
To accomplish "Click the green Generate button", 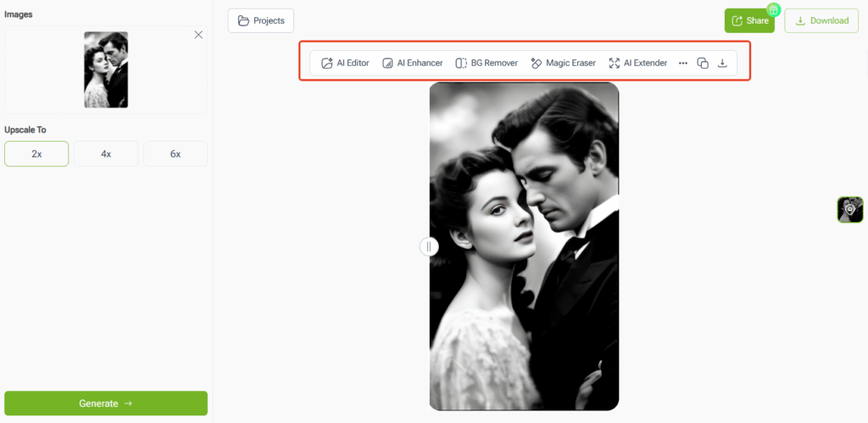I will 106,403.
